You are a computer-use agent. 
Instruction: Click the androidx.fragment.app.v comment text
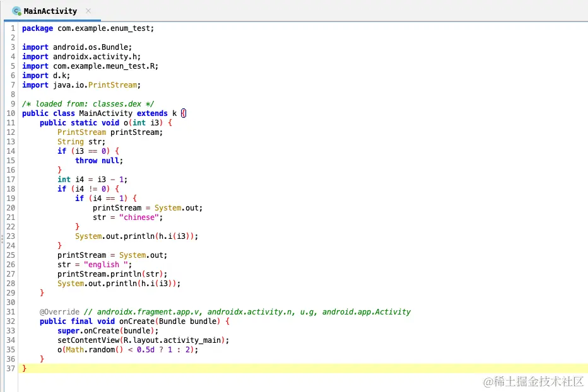click(150, 312)
